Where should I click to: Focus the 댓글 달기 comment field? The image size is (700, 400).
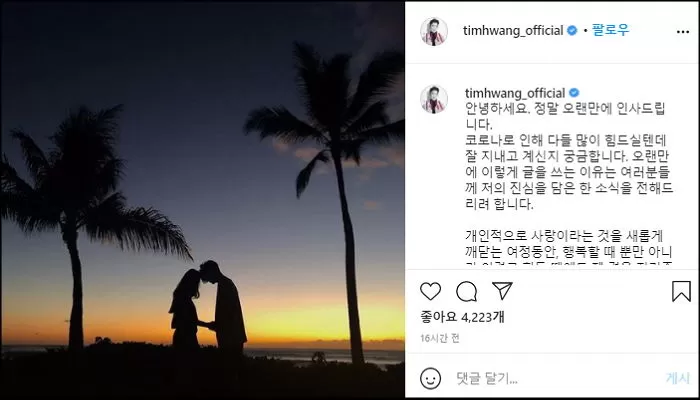click(554, 379)
